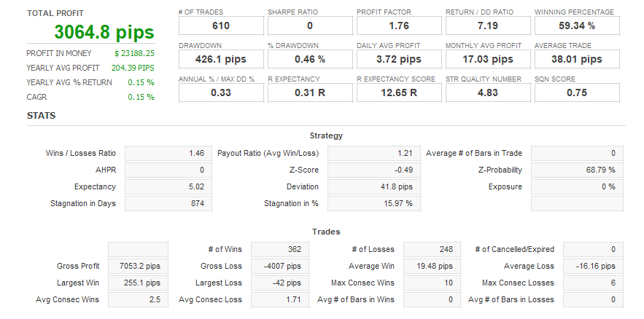Click the Winning Percentage 59.34 % box

click(577, 26)
